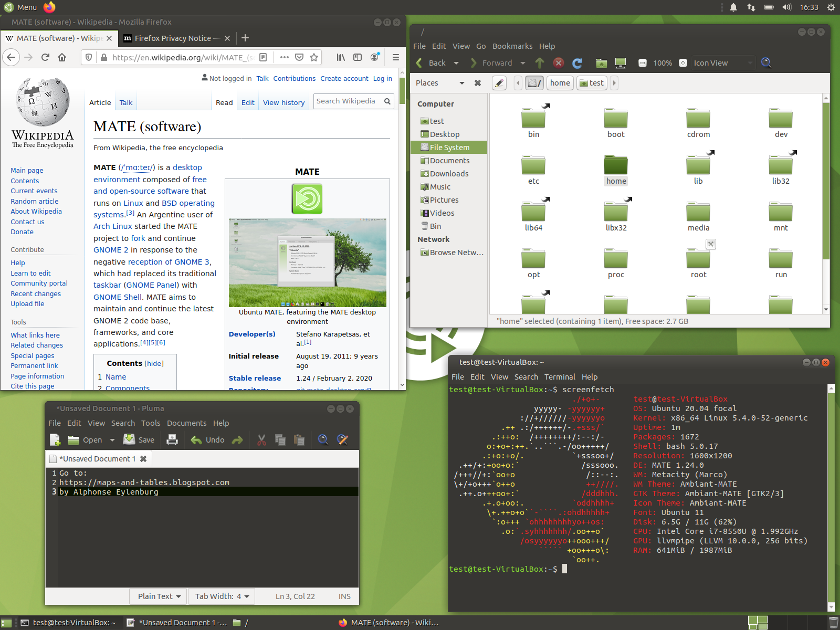840x630 pixels.
Task: Bookmark this page with the star
Action: [314, 57]
